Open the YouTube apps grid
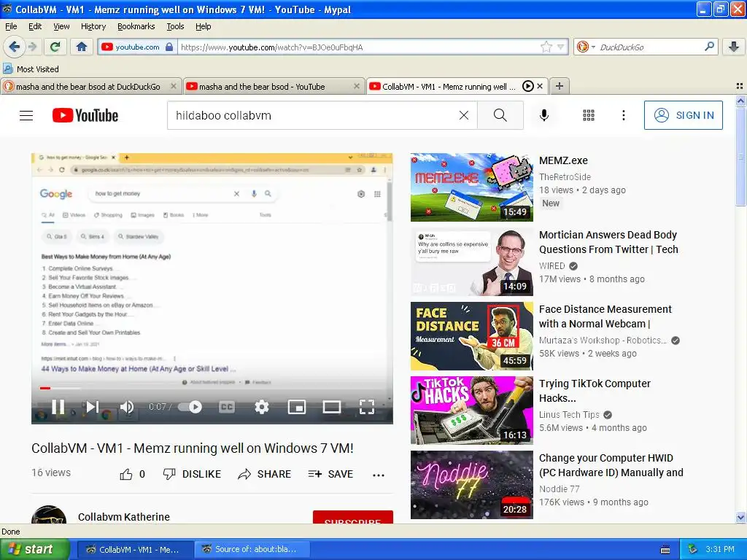747x560 pixels. (589, 115)
